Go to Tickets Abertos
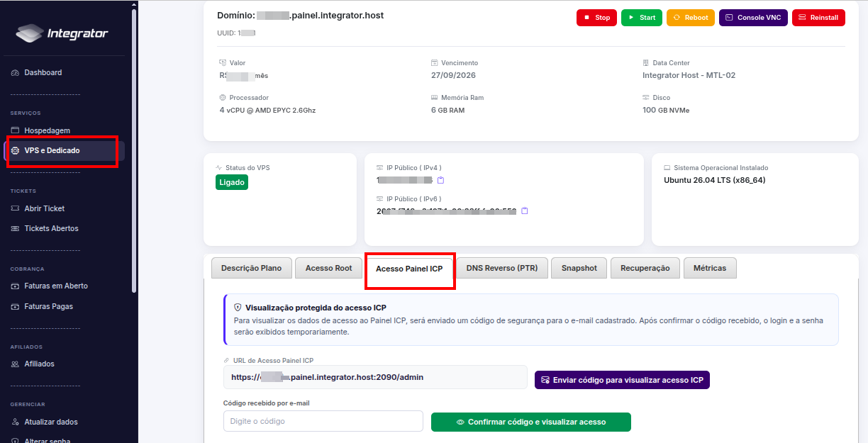The image size is (868, 443). click(x=51, y=228)
